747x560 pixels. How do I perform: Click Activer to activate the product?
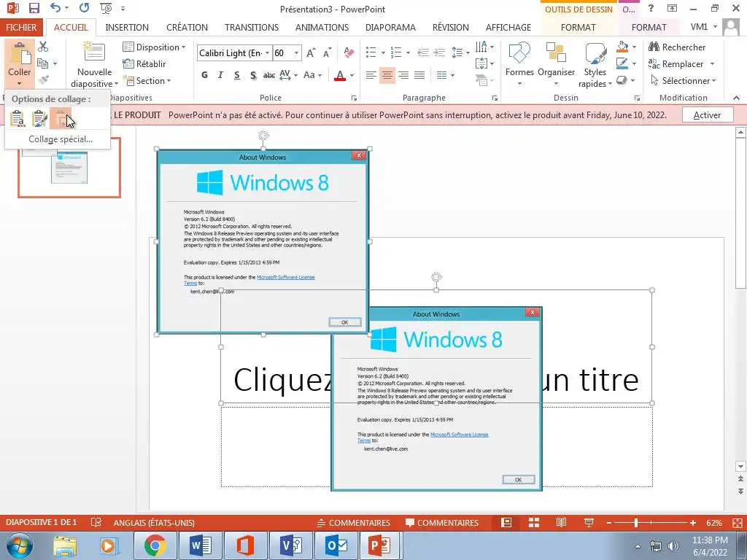708,114
